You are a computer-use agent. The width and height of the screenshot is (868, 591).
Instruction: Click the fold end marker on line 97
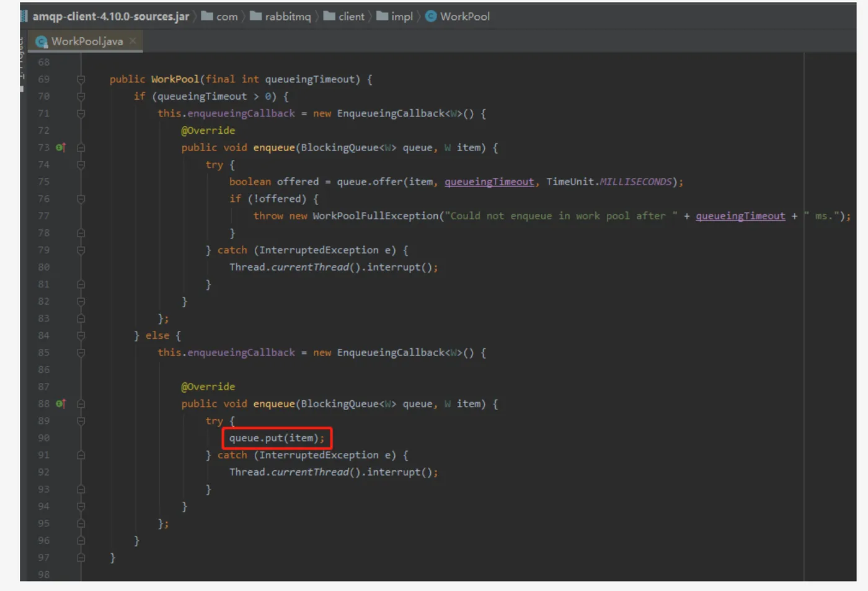pos(81,558)
